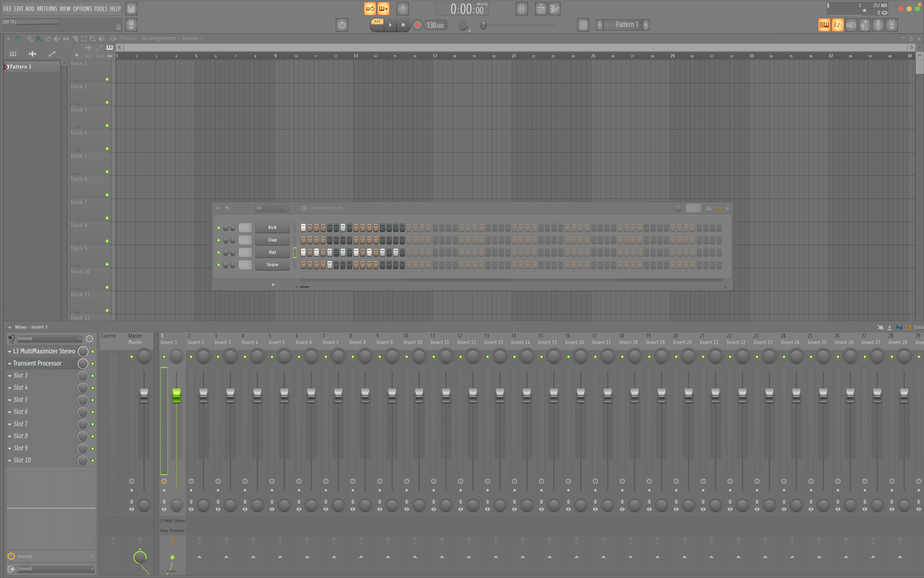This screenshot has height=578, width=924.
Task: Show automation clips in picker panel
Action: click(x=52, y=54)
